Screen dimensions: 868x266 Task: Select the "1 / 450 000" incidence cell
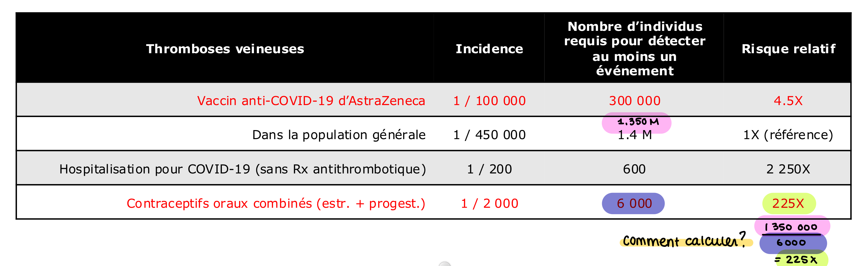(489, 135)
